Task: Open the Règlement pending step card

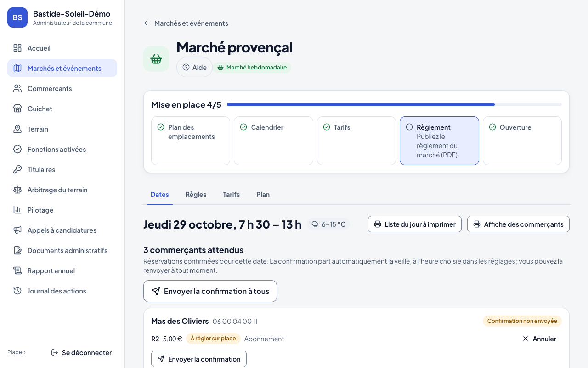Action: click(439, 141)
